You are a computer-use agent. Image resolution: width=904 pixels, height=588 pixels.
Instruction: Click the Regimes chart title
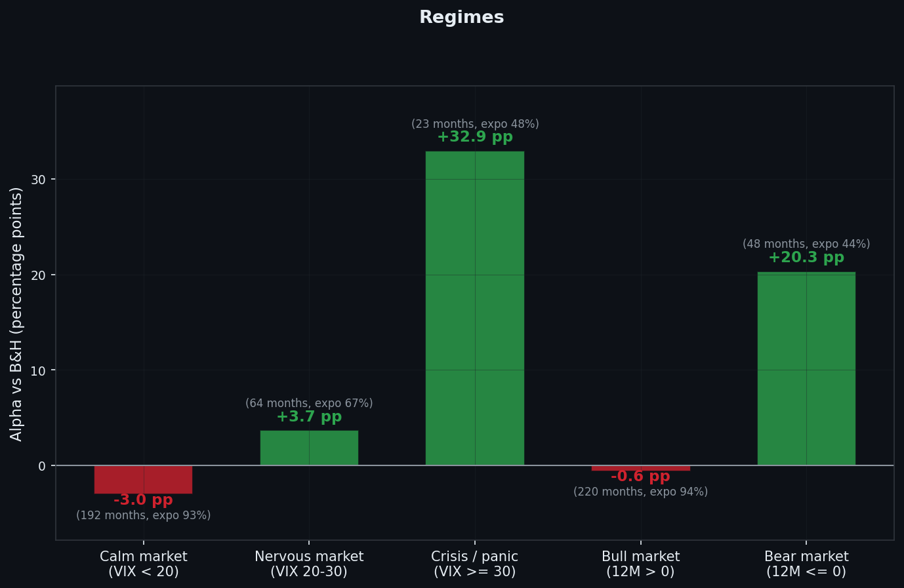(x=461, y=18)
